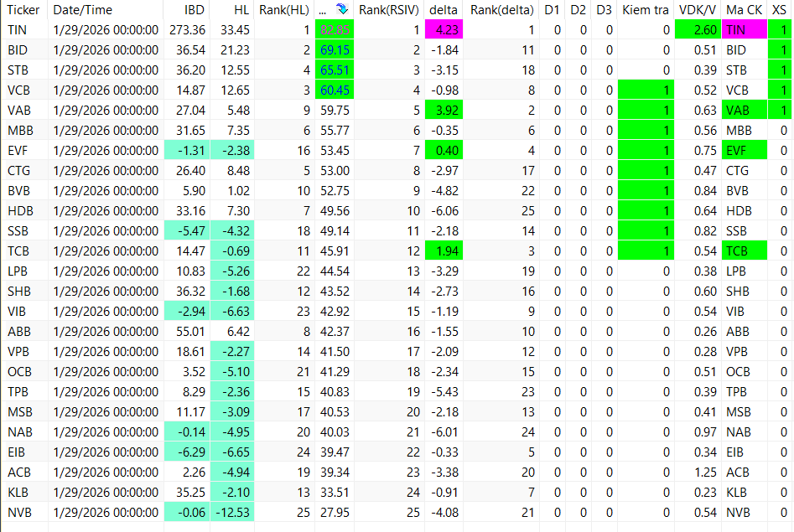Click the IBD value 36.54

(x=190, y=50)
